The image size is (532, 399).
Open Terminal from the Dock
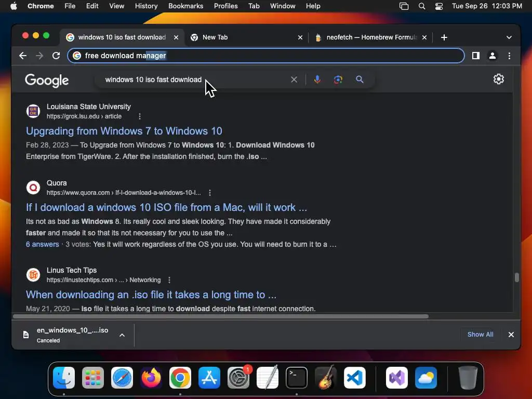click(x=297, y=378)
